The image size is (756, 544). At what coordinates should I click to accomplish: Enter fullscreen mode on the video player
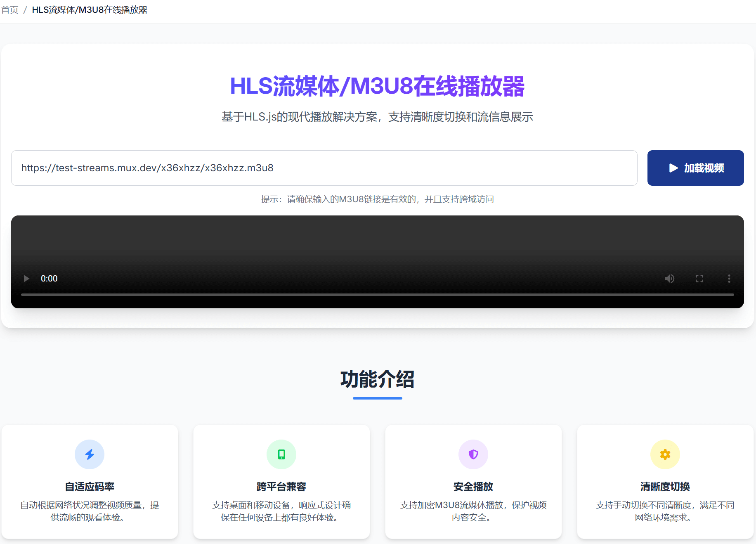pos(699,279)
